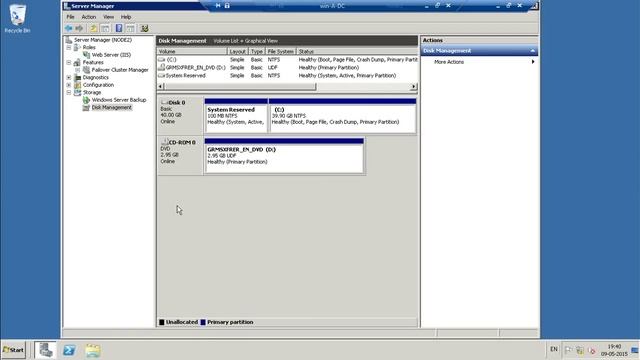Collapse the Storage tree node

69,92
